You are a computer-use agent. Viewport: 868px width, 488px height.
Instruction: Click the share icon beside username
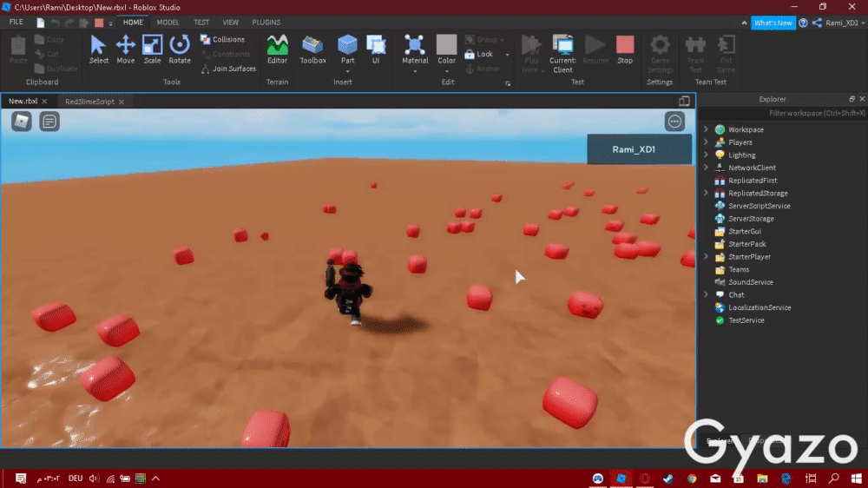[817, 23]
